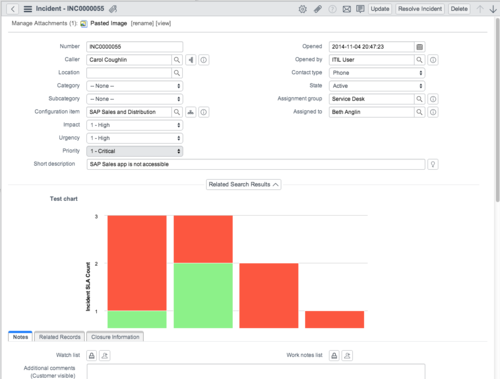Open the Impact dropdown
The width and height of the screenshot is (500, 379).
click(135, 125)
